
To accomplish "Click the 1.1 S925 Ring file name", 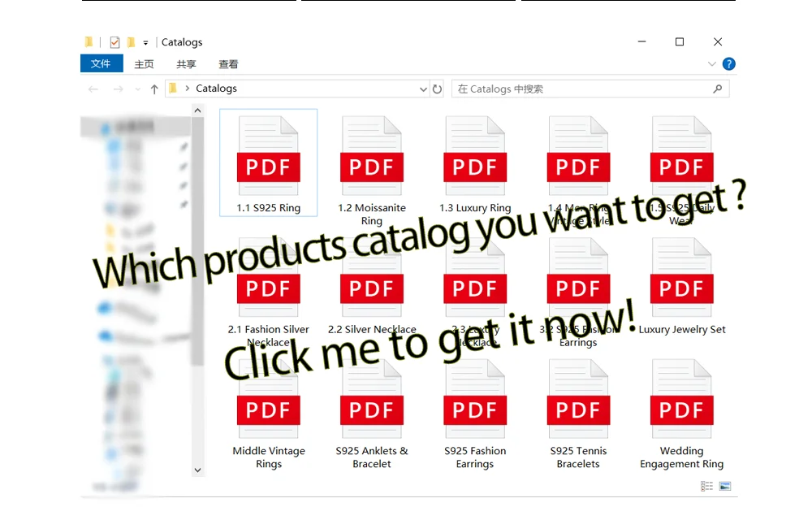I will [x=268, y=208].
